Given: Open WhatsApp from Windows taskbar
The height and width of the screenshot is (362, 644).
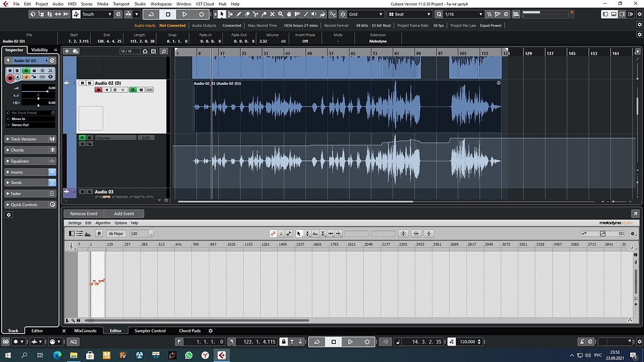Looking at the screenshot, I should (189, 355).
